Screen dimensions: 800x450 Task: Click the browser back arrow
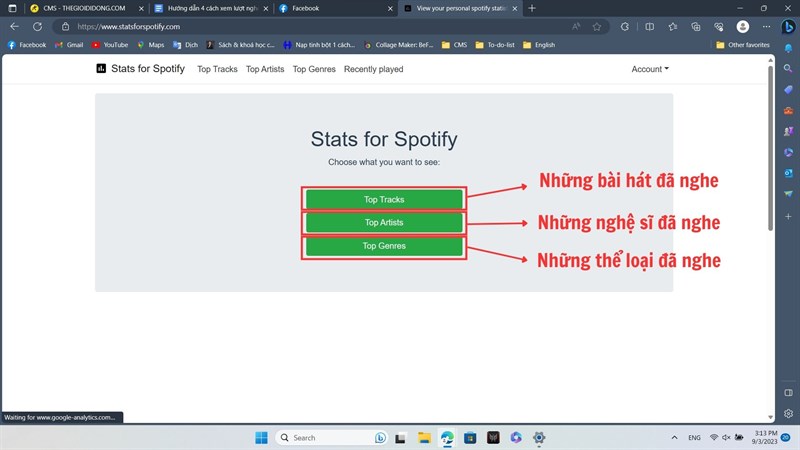point(14,27)
